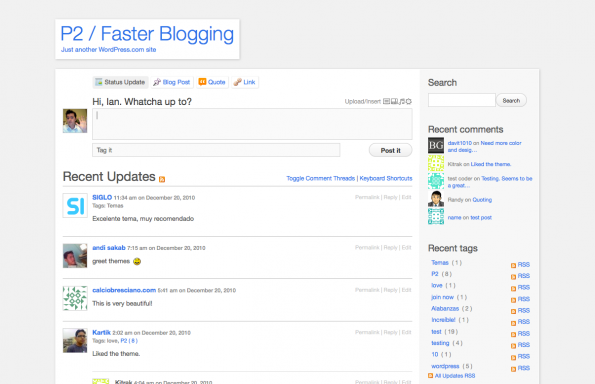Click the Post it button
595x384 pixels.
(x=390, y=150)
